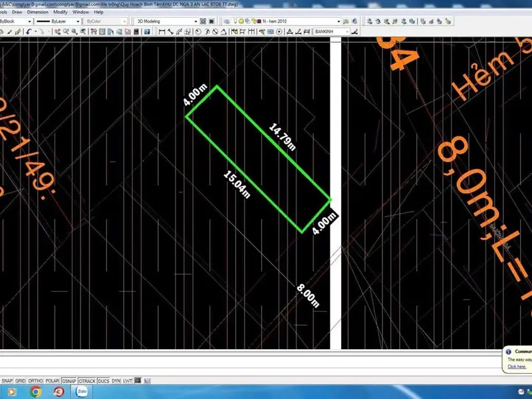Toggle DUCS in the status bar
Image resolution: width=532 pixels, height=399 pixels.
click(x=104, y=380)
